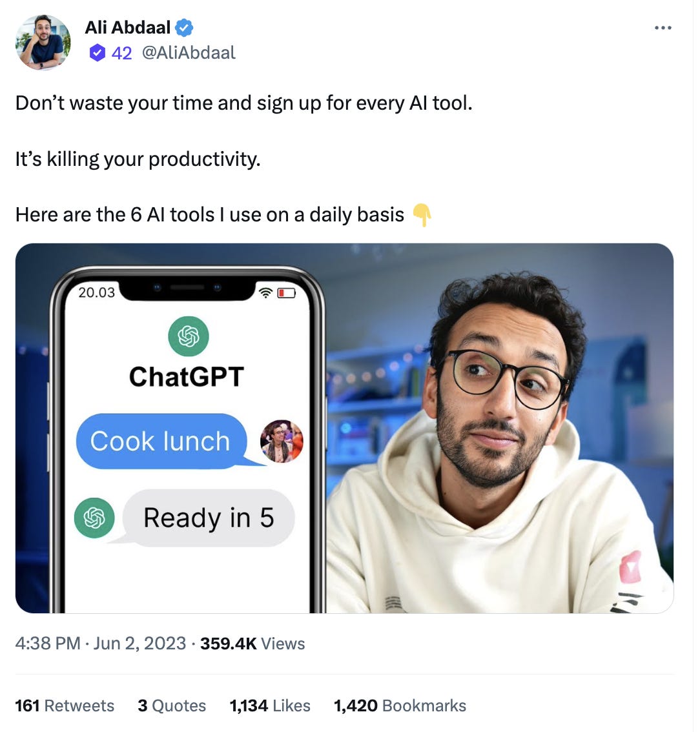The image size is (700, 732).
Task: View the 1,134 Likes list
Action: coord(270,706)
